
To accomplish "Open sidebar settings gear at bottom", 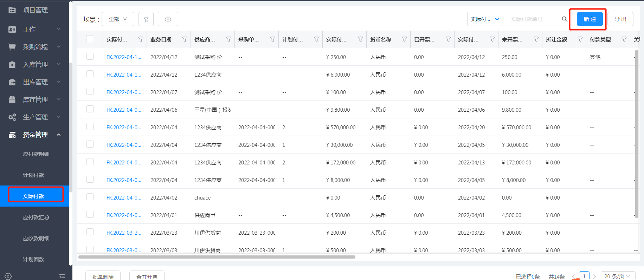I will point(8,276).
